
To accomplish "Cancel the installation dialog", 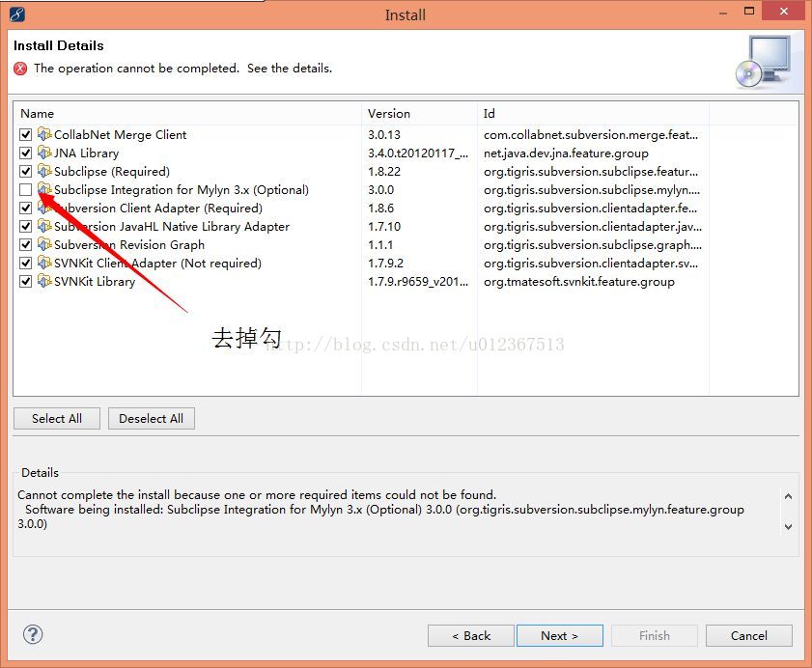I will 749,635.
